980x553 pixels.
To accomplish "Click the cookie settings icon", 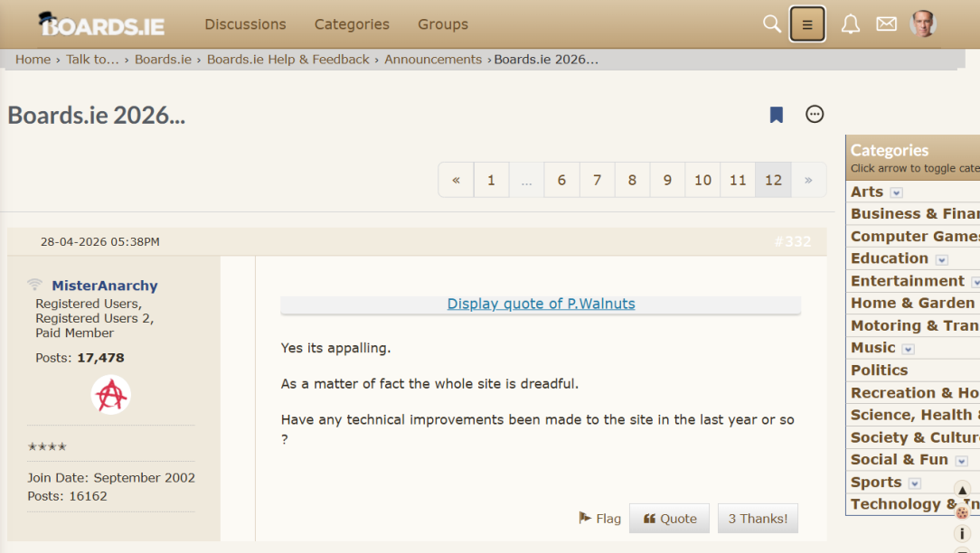I will pyautogui.click(x=963, y=512).
